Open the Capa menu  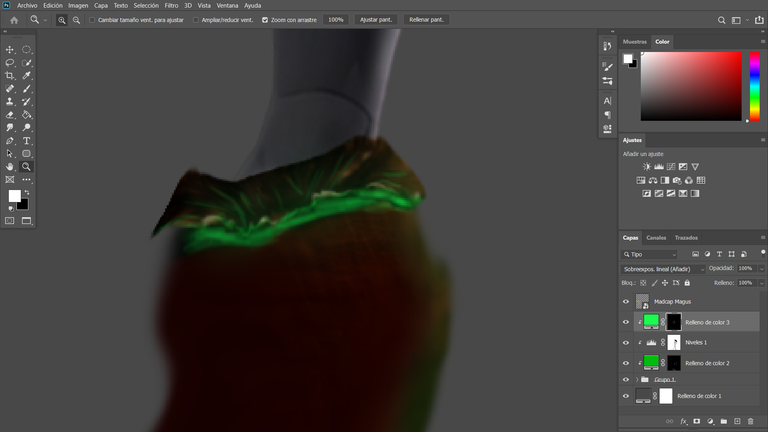click(101, 5)
